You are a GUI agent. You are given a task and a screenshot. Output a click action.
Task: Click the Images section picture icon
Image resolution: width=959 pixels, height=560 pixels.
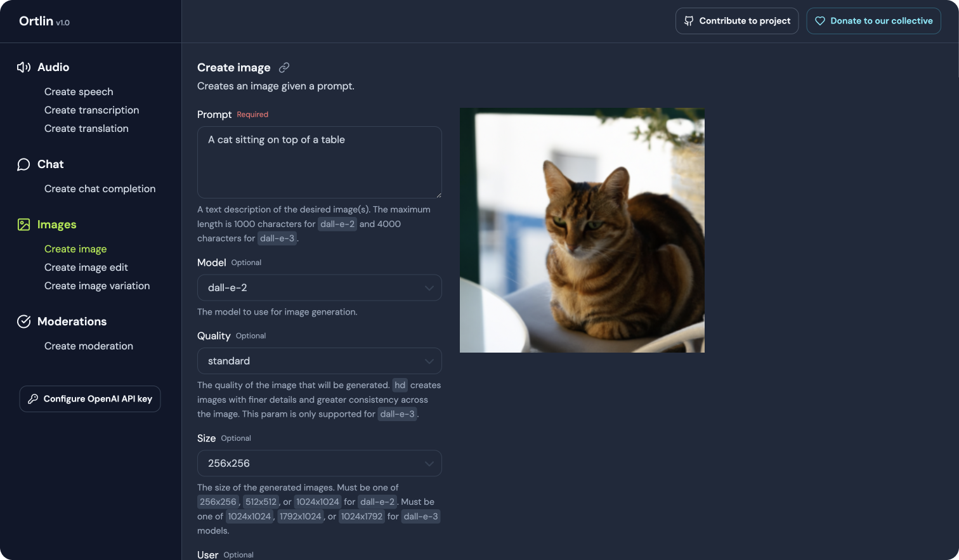(x=23, y=225)
